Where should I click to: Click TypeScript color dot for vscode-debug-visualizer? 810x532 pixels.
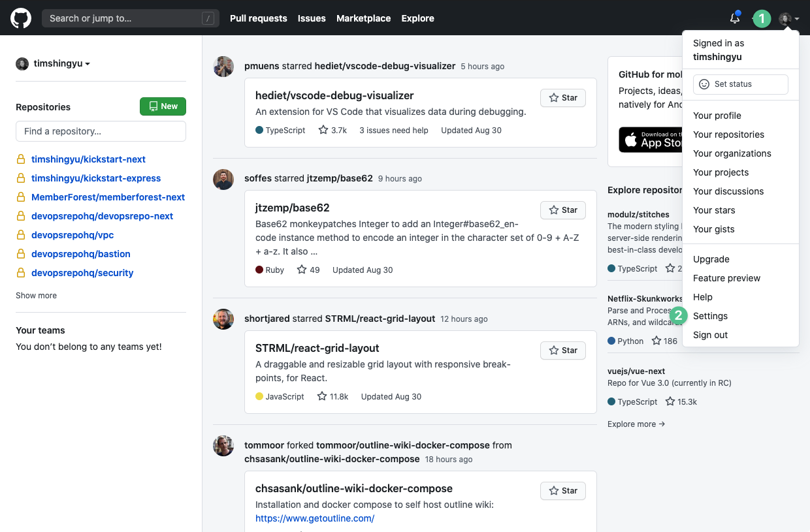pos(259,131)
